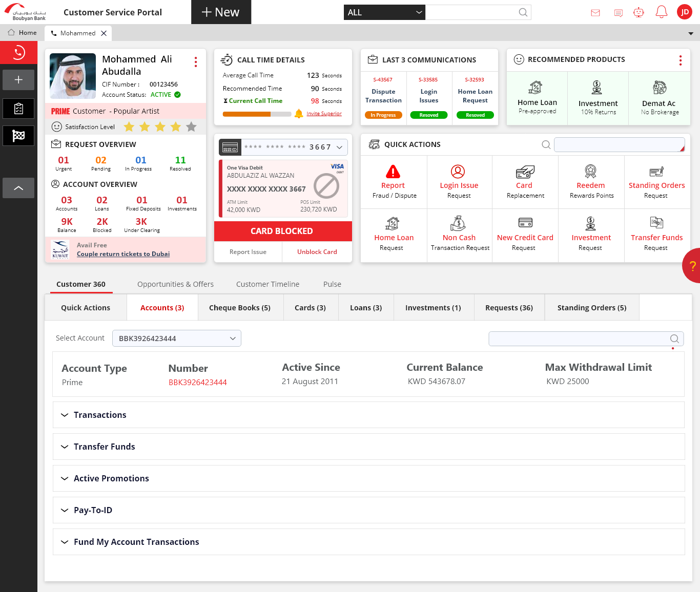Image resolution: width=700 pixels, height=592 pixels.
Task: Open the Select Account dropdown
Action: click(x=177, y=339)
